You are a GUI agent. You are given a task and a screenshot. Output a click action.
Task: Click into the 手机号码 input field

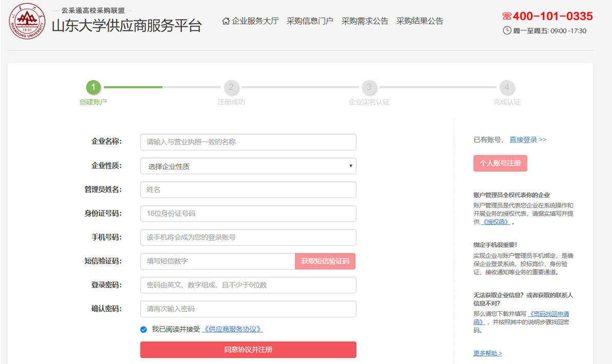[x=248, y=237]
